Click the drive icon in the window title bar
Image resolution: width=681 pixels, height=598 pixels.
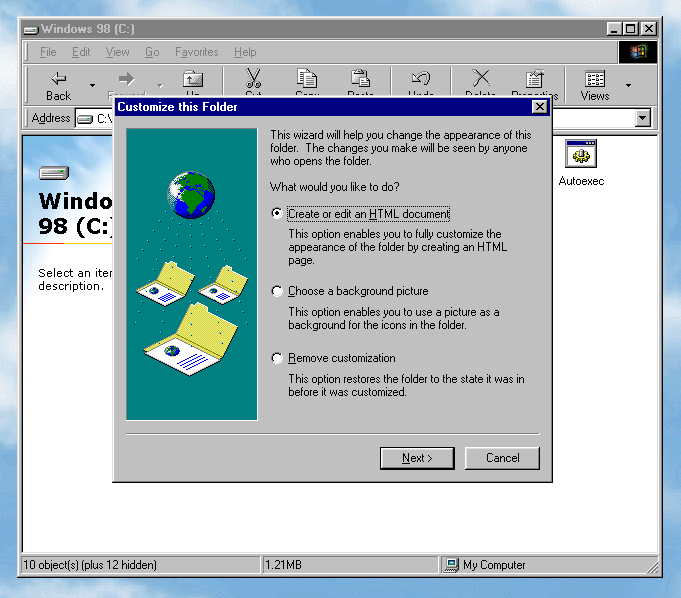[31, 30]
